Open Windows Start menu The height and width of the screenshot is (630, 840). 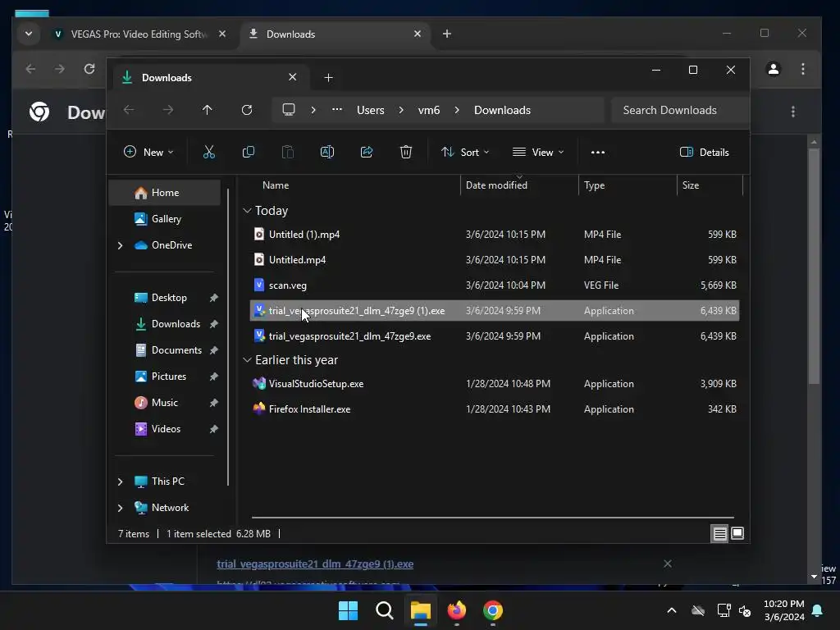coord(348,610)
